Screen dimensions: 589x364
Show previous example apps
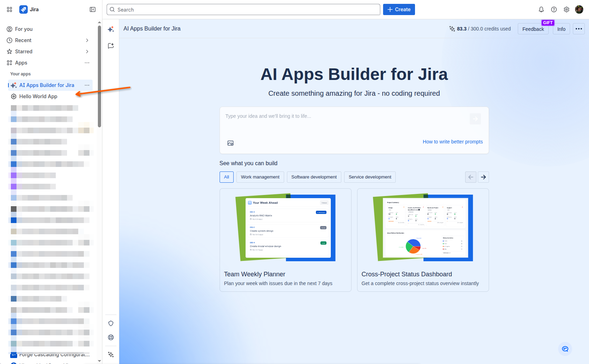471,177
